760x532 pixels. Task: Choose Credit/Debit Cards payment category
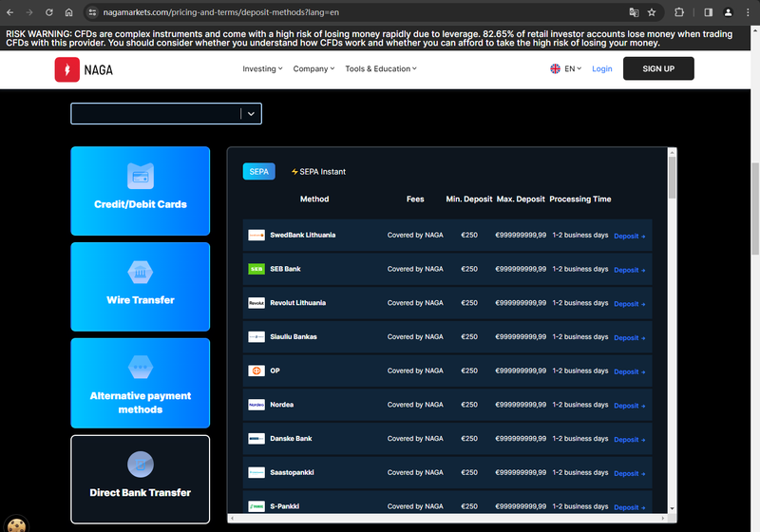[x=141, y=191]
